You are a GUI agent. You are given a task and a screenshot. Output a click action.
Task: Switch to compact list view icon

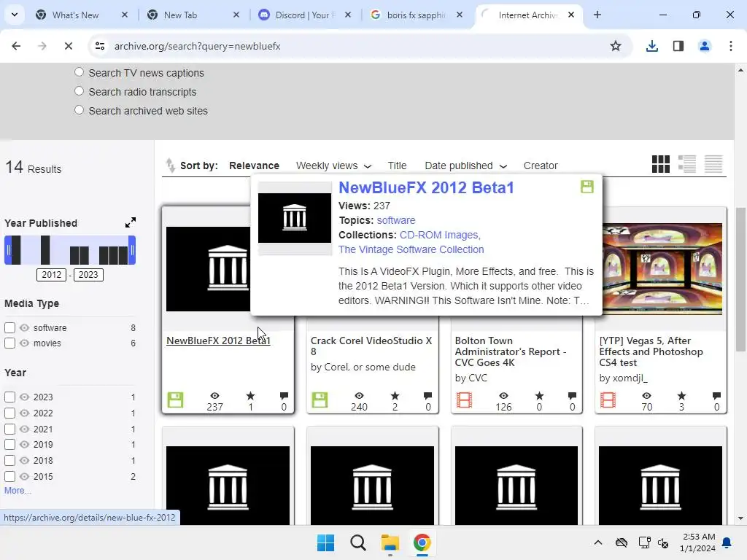pos(713,164)
